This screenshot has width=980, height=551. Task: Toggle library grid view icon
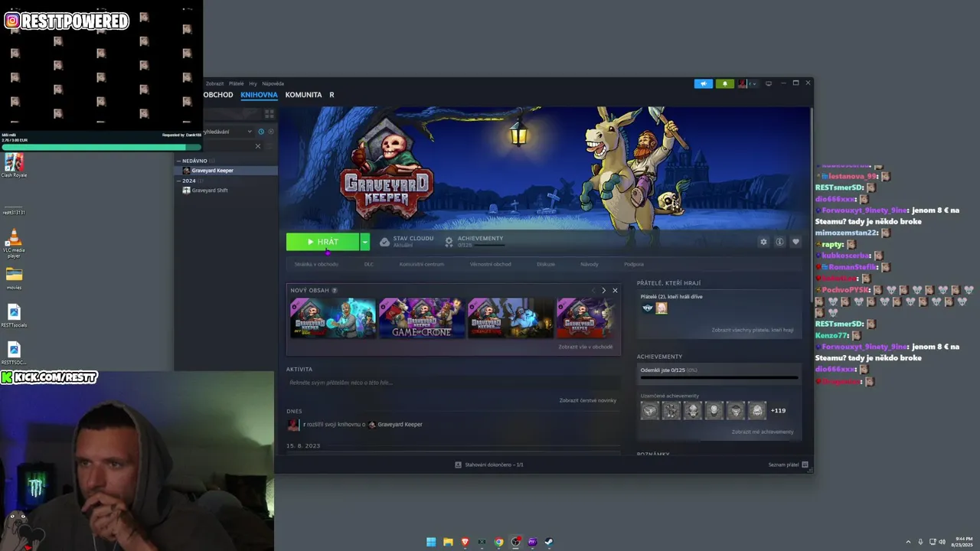pos(269,113)
